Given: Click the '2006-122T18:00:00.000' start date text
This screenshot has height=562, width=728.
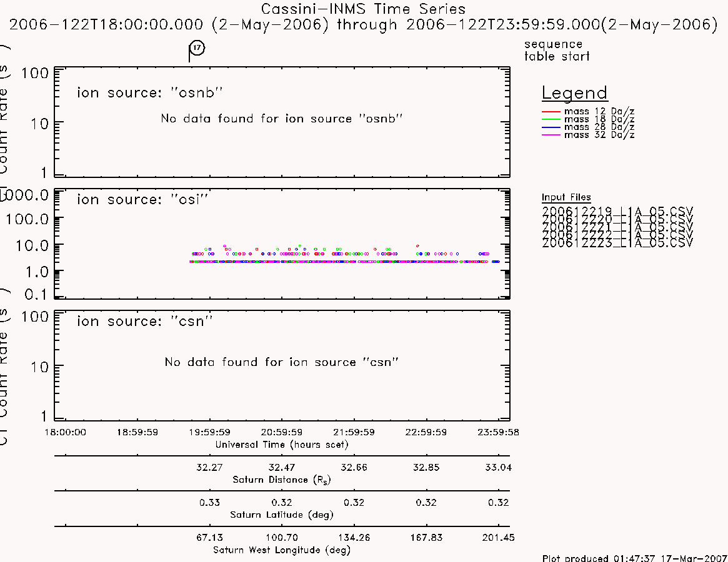Looking at the screenshot, I should [x=106, y=24].
